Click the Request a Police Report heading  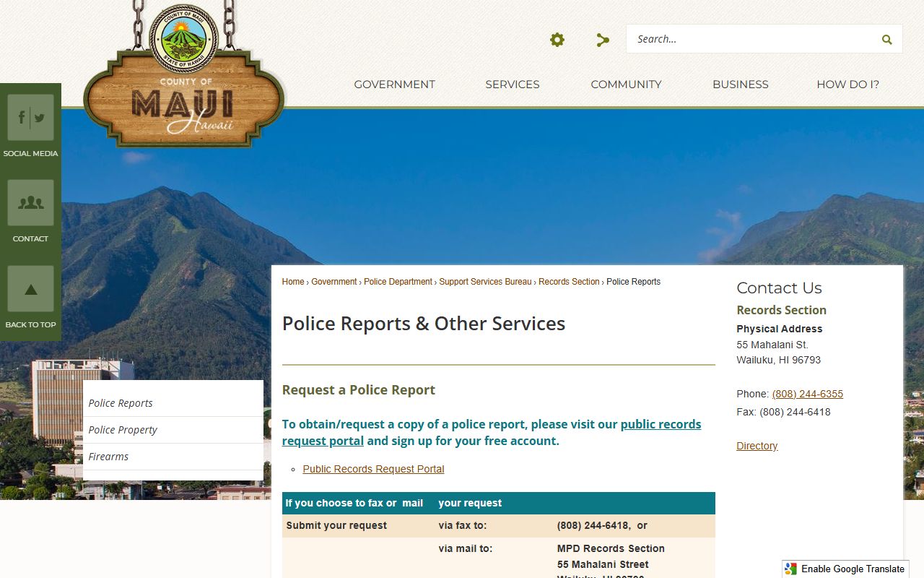click(x=359, y=390)
